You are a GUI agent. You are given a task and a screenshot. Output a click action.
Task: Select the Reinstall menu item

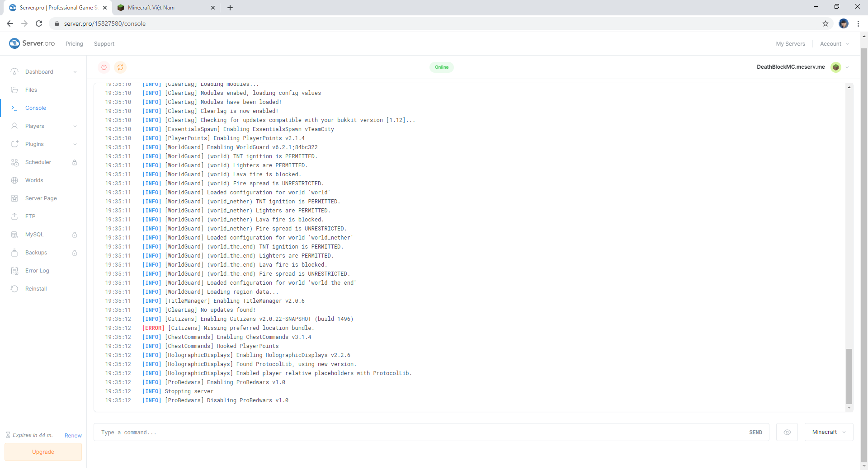(36, 289)
